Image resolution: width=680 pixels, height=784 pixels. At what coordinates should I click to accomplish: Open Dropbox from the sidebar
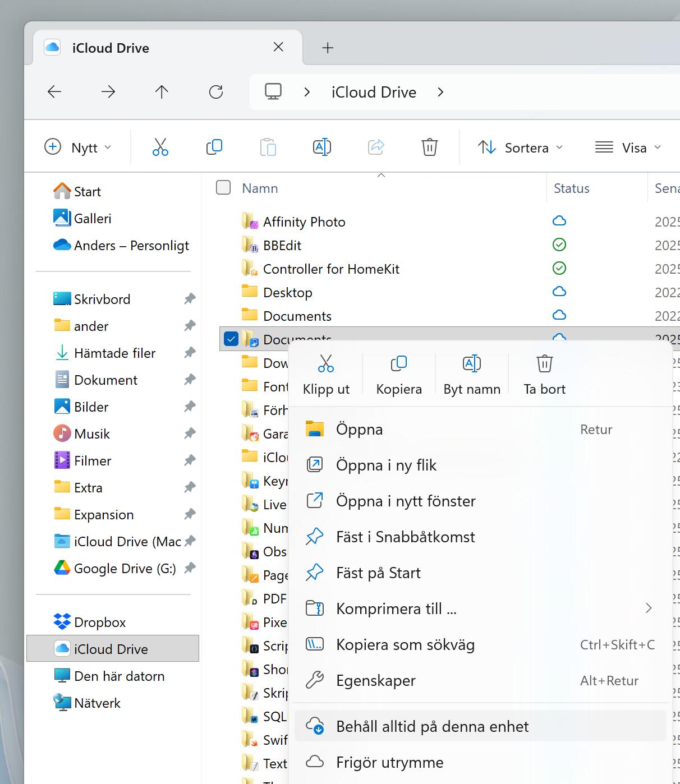click(x=100, y=621)
